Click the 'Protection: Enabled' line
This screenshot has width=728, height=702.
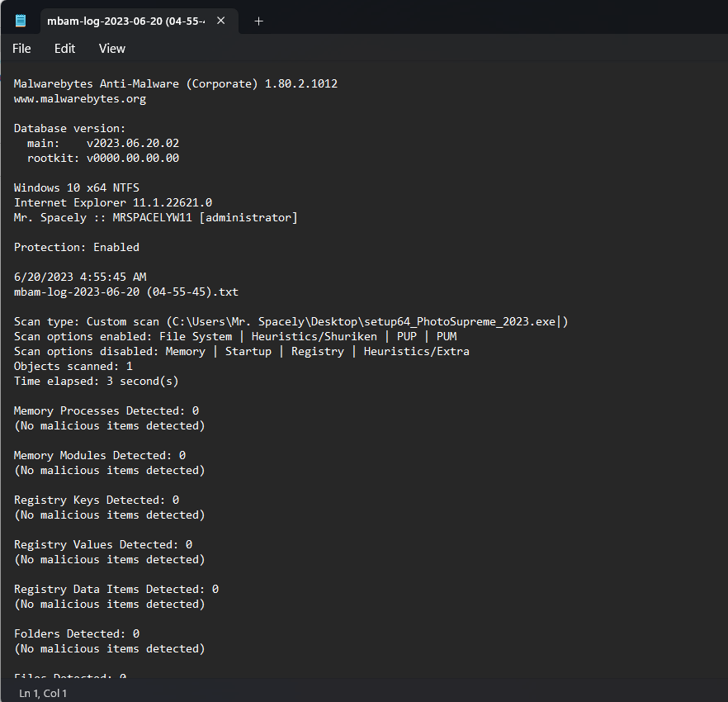(77, 247)
